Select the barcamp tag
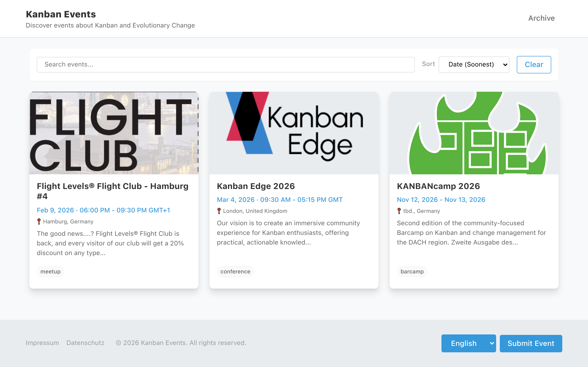 pyautogui.click(x=412, y=271)
